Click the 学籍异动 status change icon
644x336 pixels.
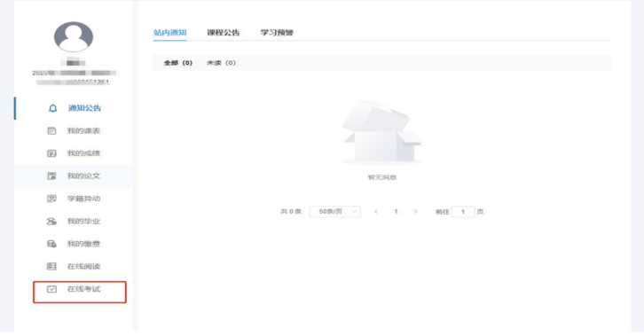point(51,199)
